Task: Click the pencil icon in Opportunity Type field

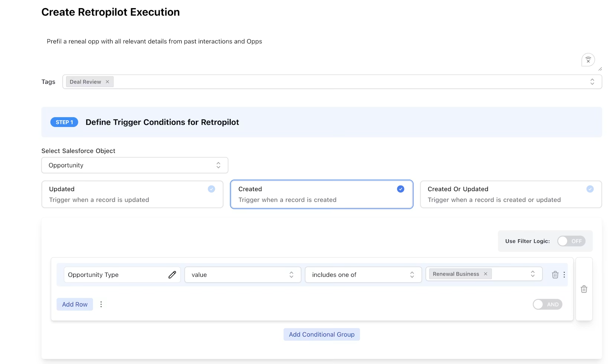Action: click(172, 275)
